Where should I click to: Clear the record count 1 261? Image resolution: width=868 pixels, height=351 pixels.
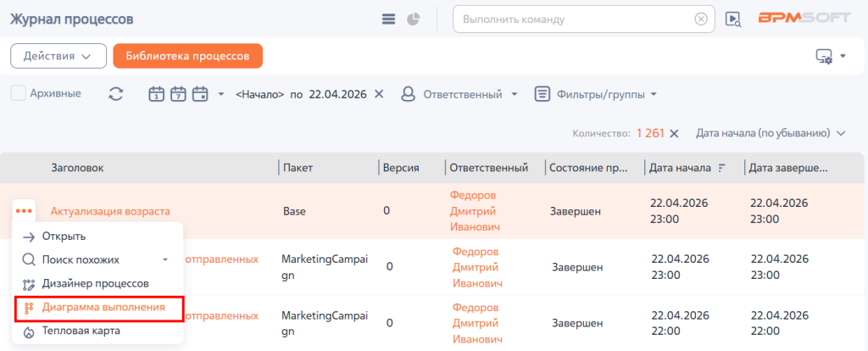tap(674, 133)
